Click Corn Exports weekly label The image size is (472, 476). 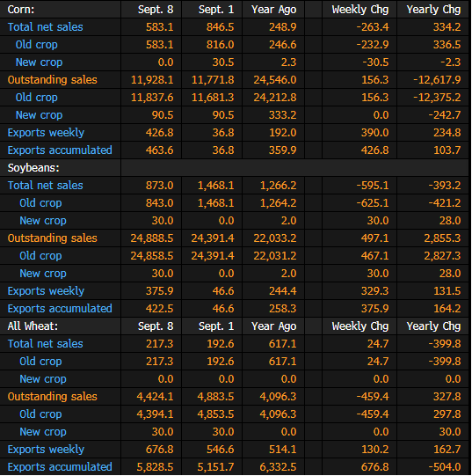[x=46, y=133]
